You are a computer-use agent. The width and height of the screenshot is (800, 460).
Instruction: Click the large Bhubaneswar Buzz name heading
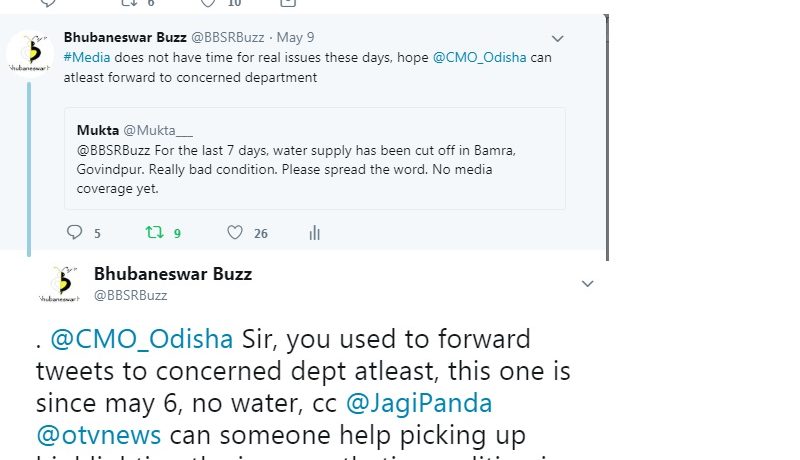pos(172,273)
